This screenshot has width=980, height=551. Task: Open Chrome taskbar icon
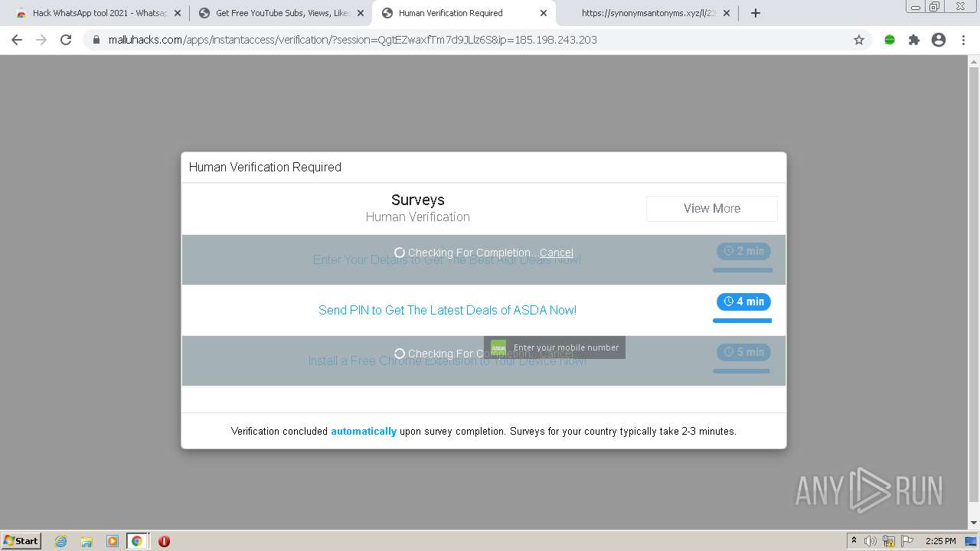tap(137, 541)
